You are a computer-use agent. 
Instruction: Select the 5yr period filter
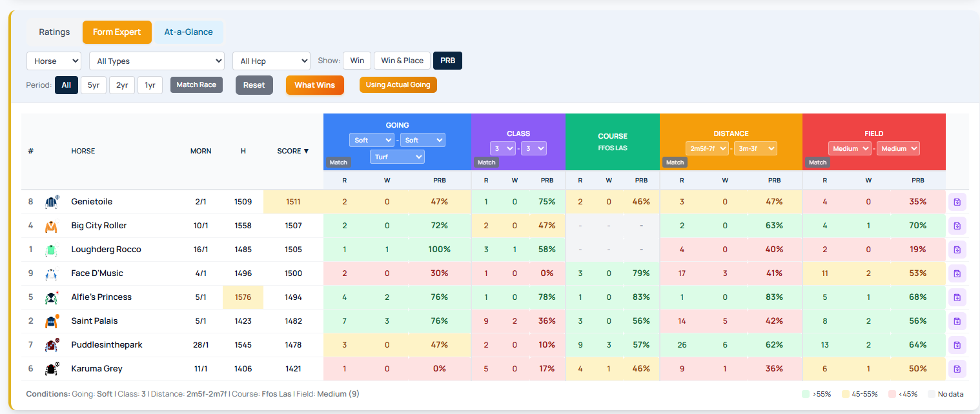coord(94,85)
